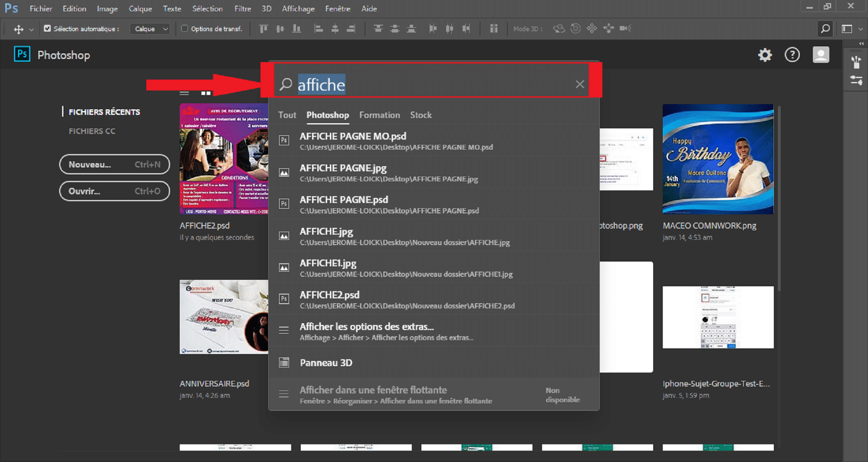The height and width of the screenshot is (462, 868).
Task: Select the Move tool icon in options bar
Action: point(18,29)
